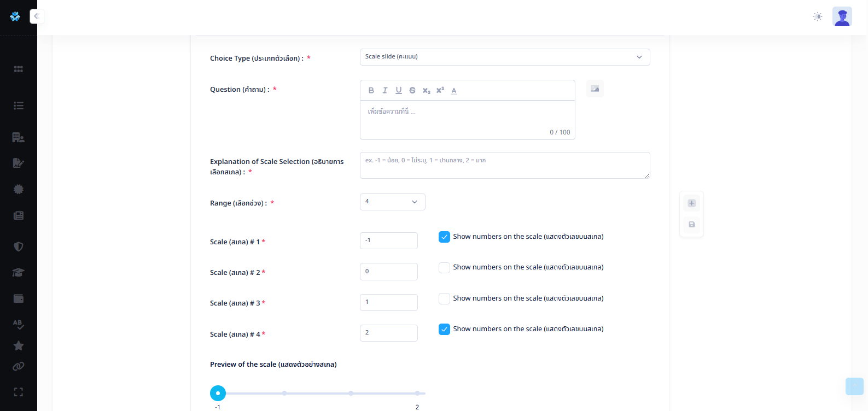Apply strikethrough in the question editor
Screen dimensions: 868x411
pos(412,90)
